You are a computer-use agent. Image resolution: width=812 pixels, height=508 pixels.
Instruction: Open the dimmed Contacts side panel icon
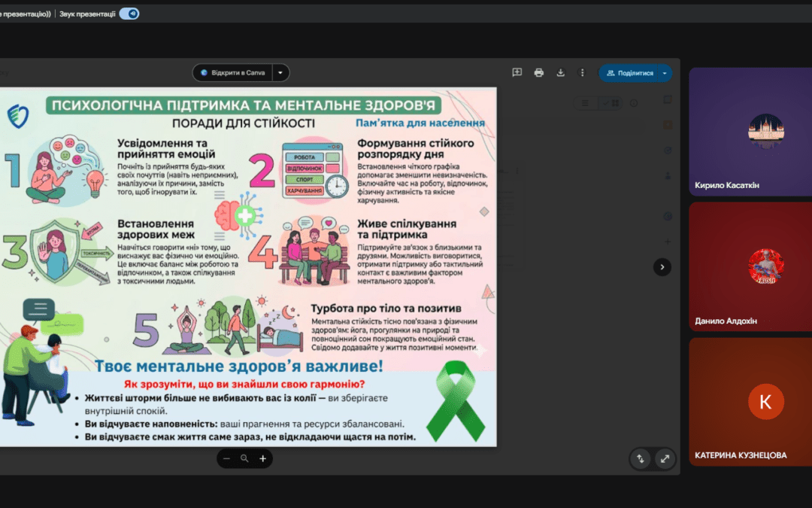coord(668,175)
